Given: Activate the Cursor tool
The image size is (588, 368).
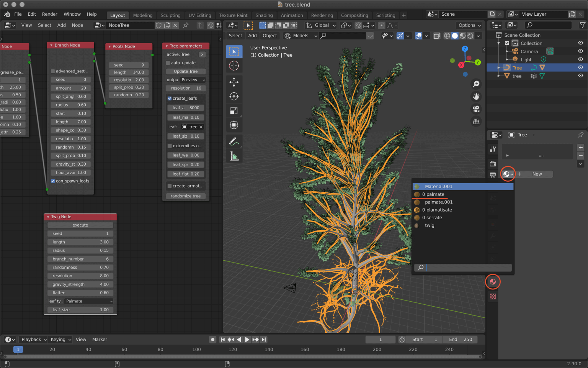Looking at the screenshot, I should 234,66.
